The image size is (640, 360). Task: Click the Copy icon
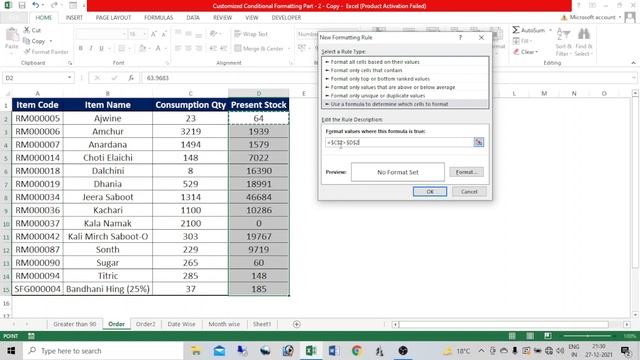tap(27, 41)
